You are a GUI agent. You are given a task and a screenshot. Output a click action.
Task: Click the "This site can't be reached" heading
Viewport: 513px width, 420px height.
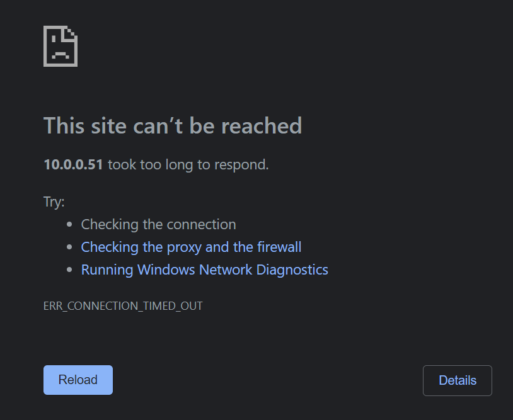(x=172, y=126)
